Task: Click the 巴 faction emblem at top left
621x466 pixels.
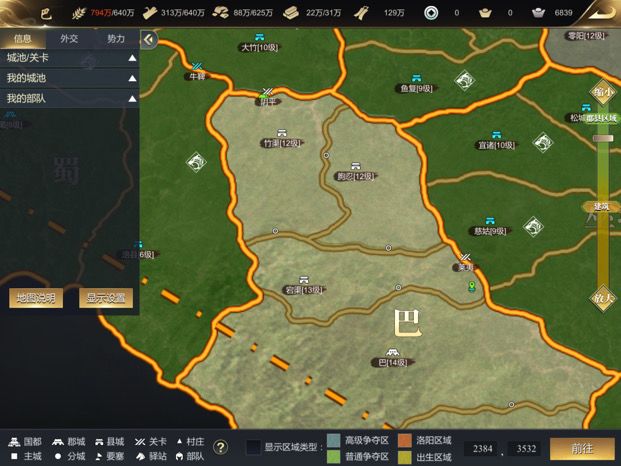Action: (46, 14)
